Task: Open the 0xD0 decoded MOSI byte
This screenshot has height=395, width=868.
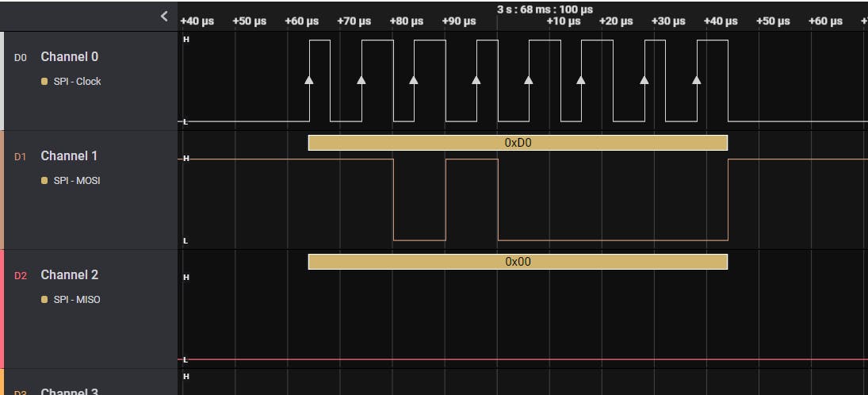Action: 518,143
